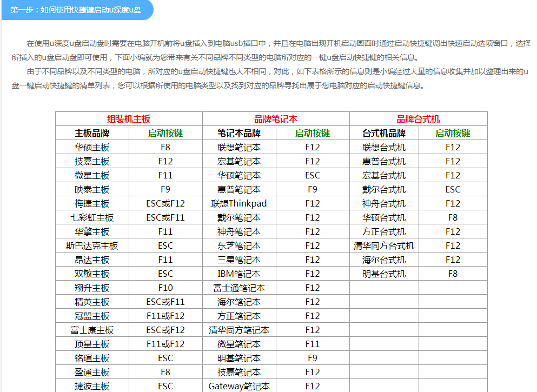Select the '富士通笔记本' cell
The height and width of the screenshot is (392, 537).
[x=239, y=288]
